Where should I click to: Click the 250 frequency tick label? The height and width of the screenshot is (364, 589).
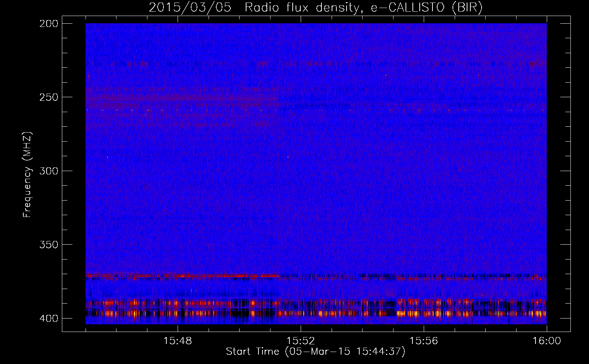coord(49,97)
